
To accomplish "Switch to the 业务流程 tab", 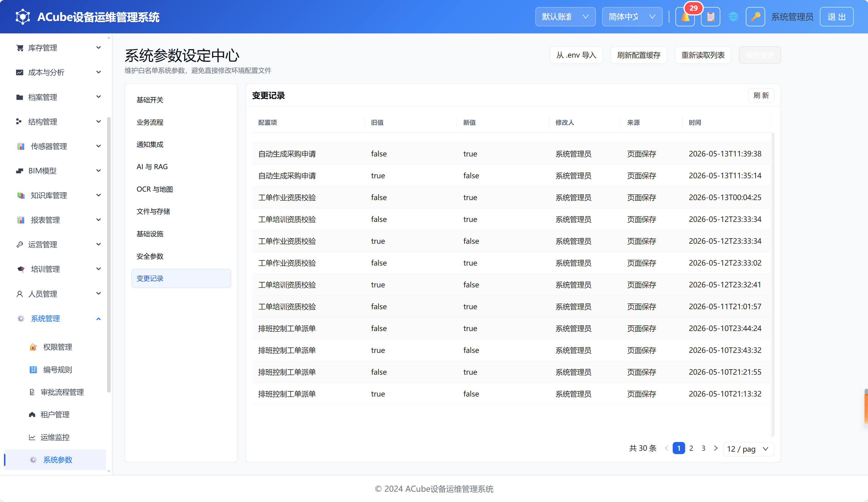I will pyautogui.click(x=181, y=122).
